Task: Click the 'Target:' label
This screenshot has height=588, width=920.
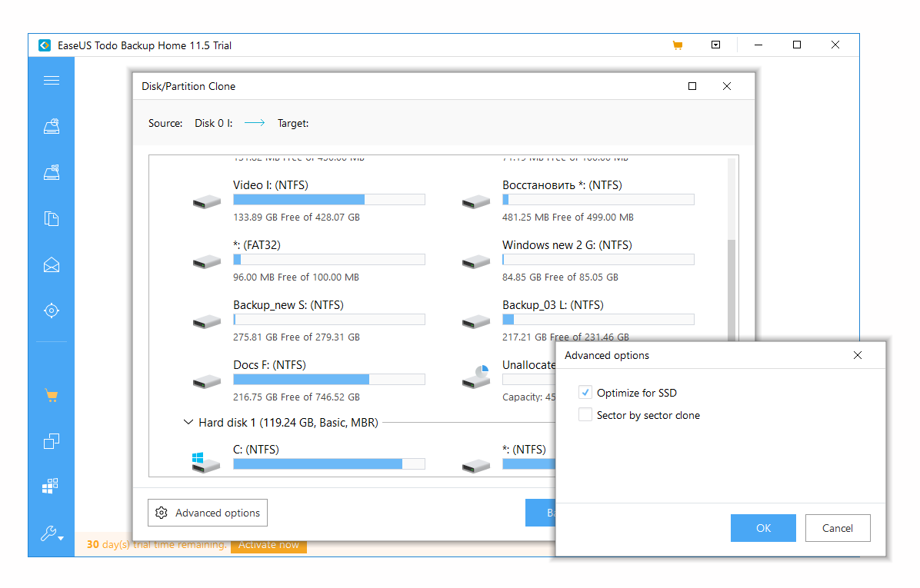Action: click(293, 123)
